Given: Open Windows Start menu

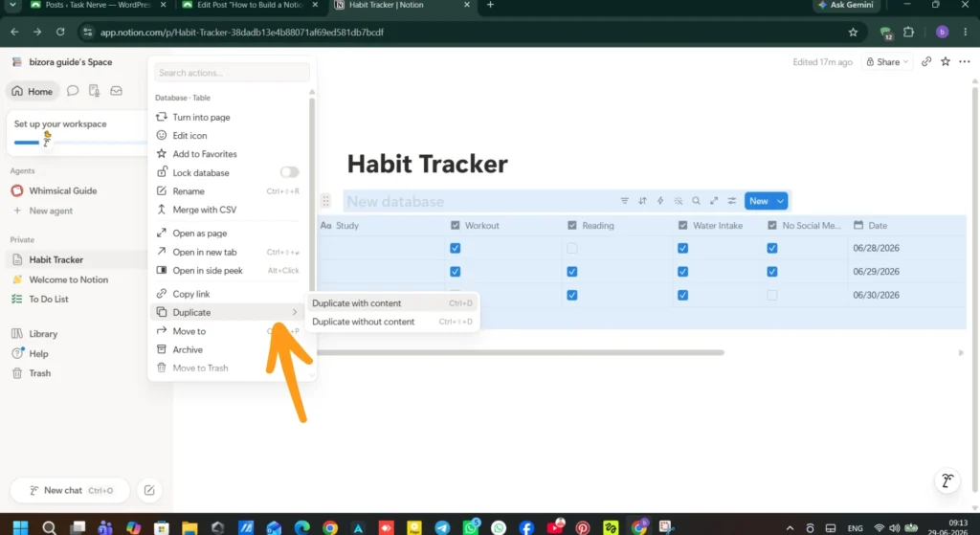Looking at the screenshot, I should (x=20, y=527).
